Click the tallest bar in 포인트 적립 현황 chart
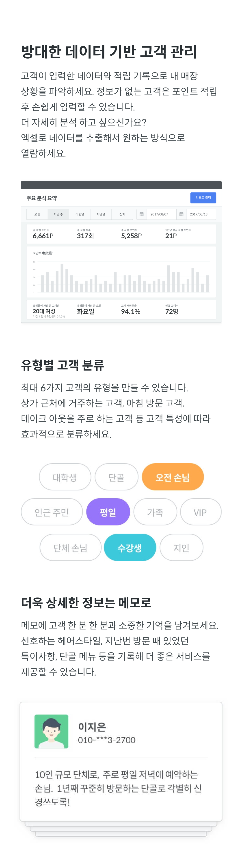The image size is (242, 868). (x=62, y=278)
